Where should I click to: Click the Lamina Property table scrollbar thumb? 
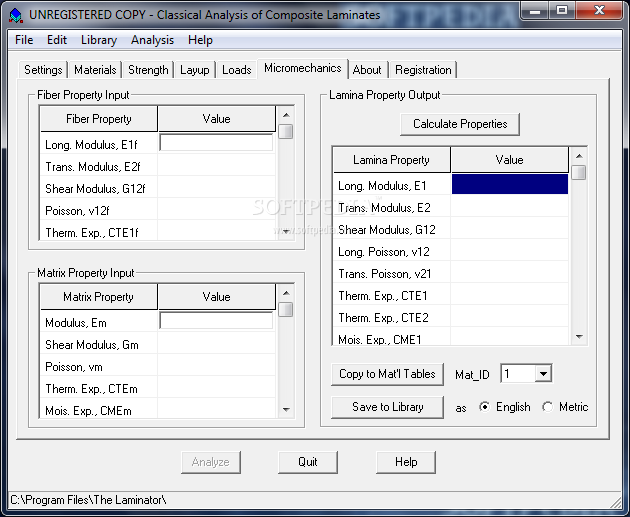click(579, 173)
